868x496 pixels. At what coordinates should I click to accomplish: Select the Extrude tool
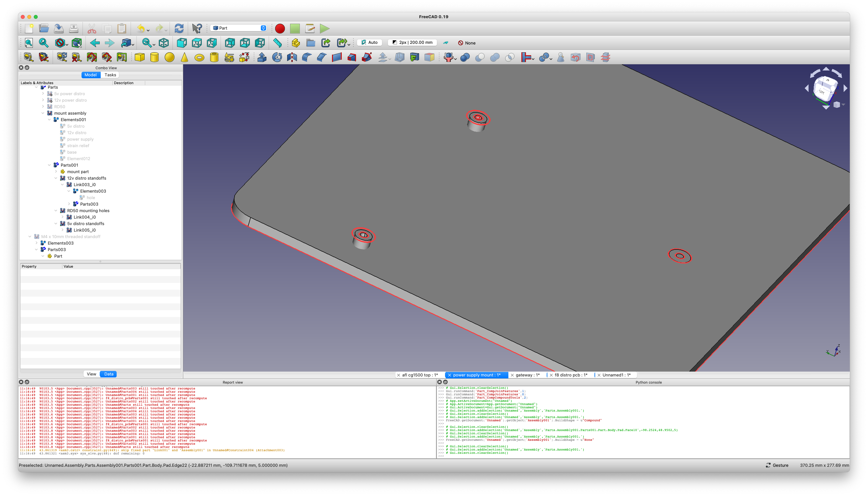[262, 57]
